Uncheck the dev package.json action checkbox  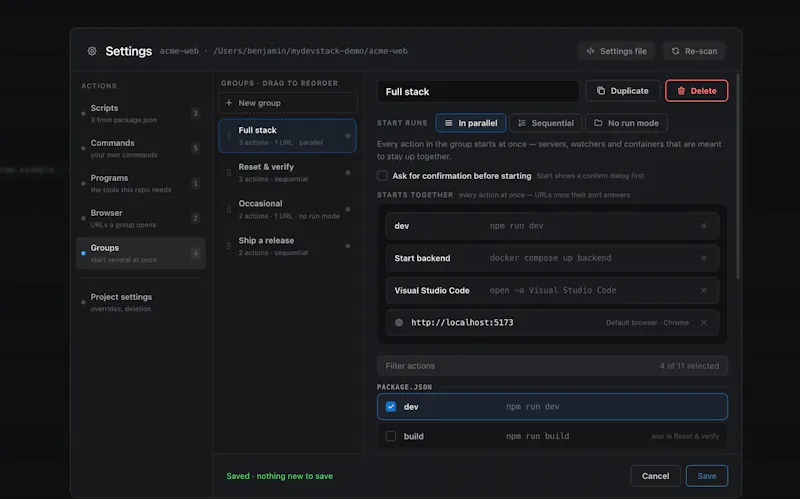point(391,407)
